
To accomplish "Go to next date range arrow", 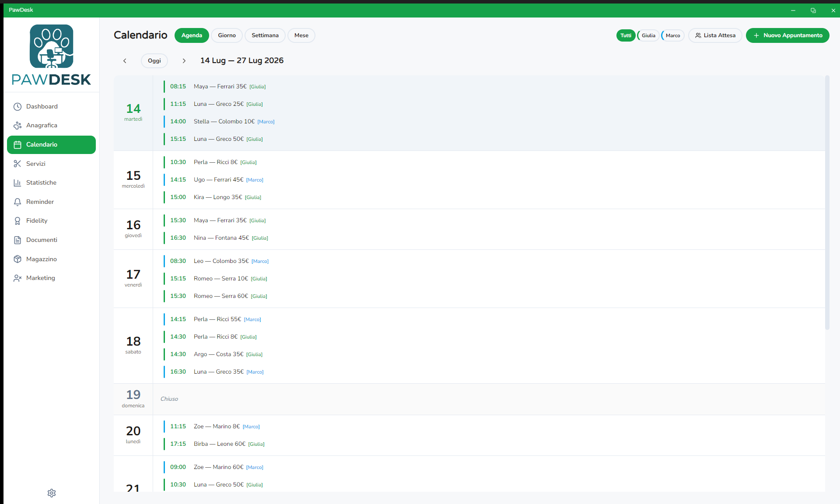I will [184, 61].
